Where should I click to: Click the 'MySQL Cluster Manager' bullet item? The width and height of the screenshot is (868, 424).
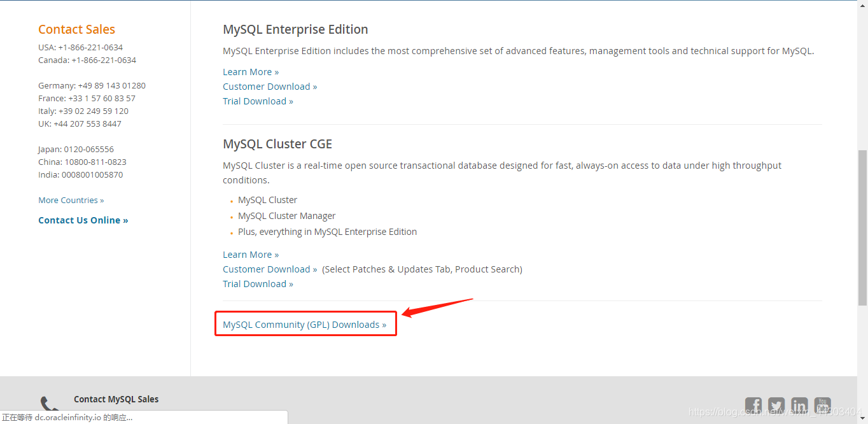(x=286, y=216)
